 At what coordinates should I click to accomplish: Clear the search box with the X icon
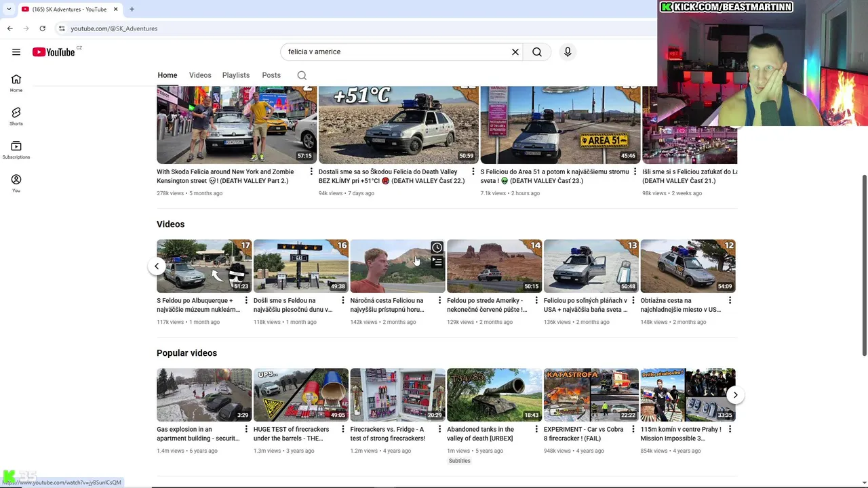(x=515, y=52)
